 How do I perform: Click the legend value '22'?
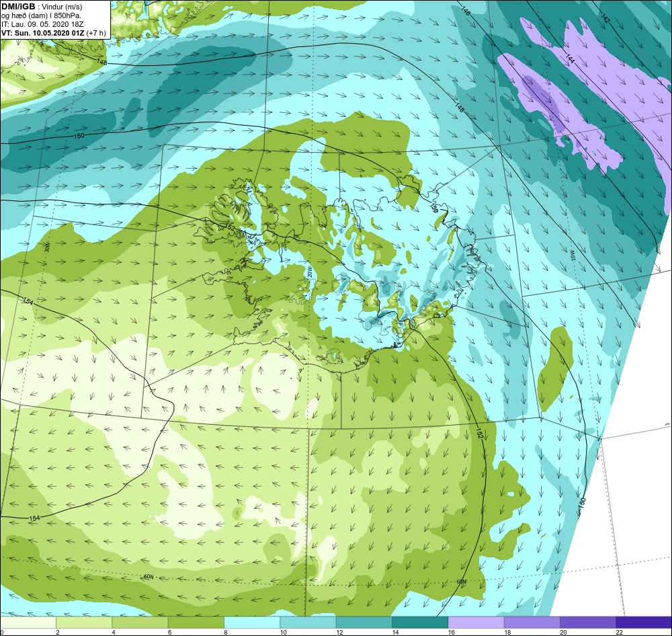[619, 632]
